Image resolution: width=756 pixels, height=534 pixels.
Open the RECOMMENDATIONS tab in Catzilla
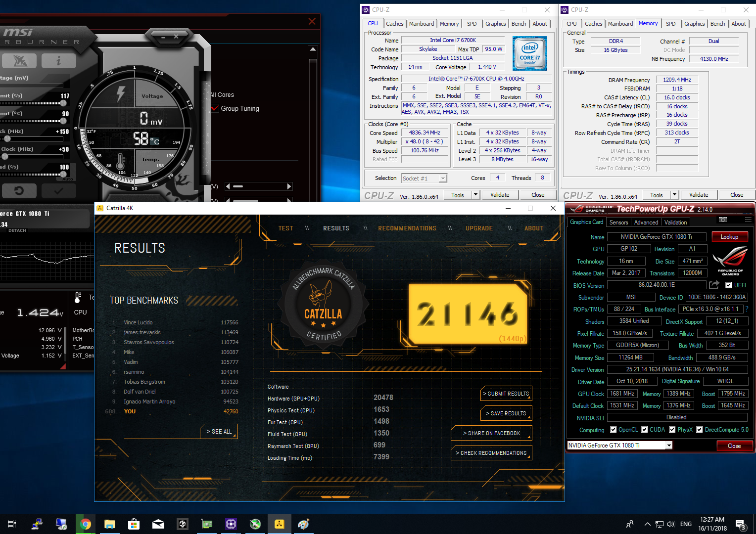(x=407, y=228)
